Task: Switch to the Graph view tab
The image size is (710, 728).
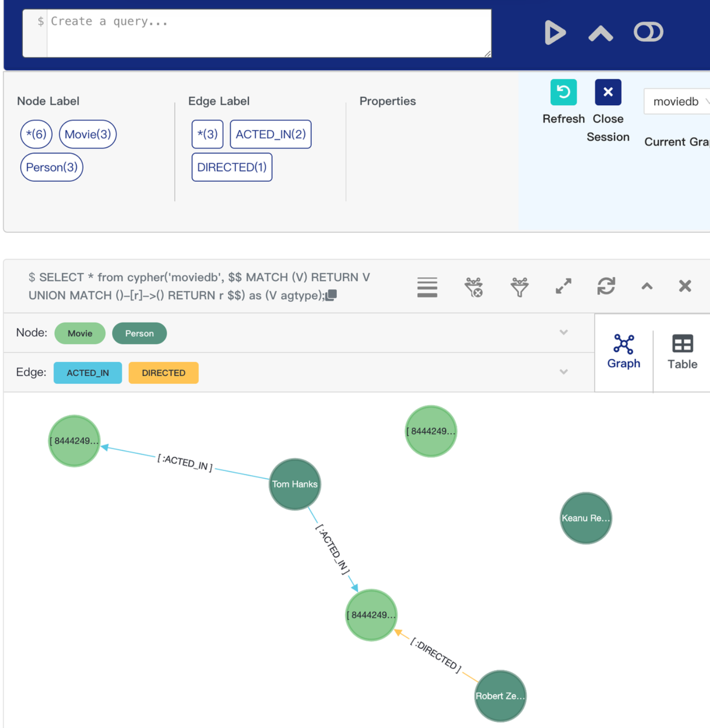Action: pyautogui.click(x=624, y=352)
